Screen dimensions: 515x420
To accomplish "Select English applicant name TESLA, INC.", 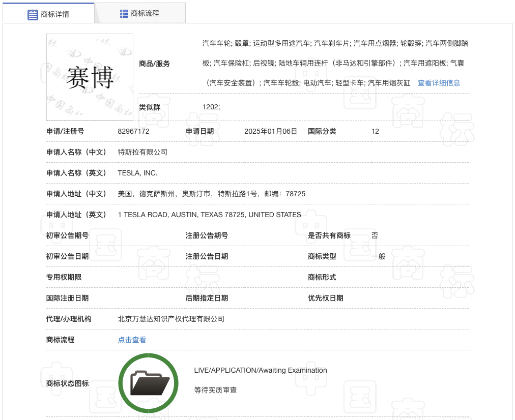I will 137,173.
